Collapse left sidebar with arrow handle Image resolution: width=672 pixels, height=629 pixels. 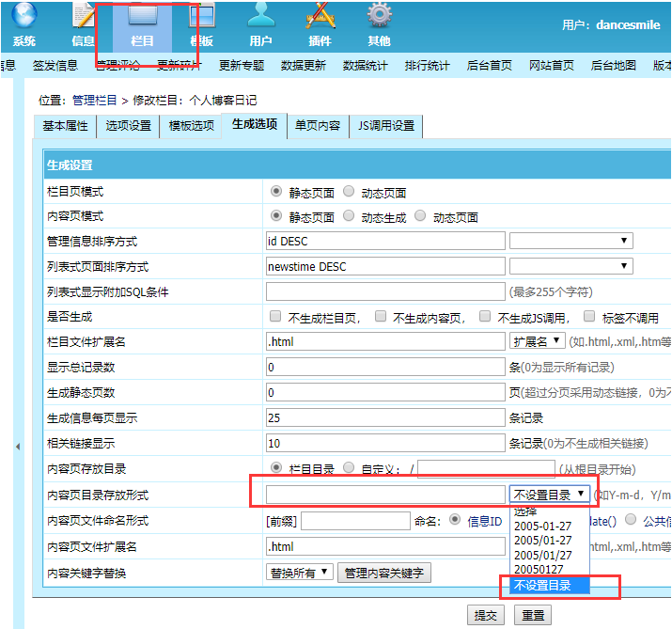pos(17,447)
